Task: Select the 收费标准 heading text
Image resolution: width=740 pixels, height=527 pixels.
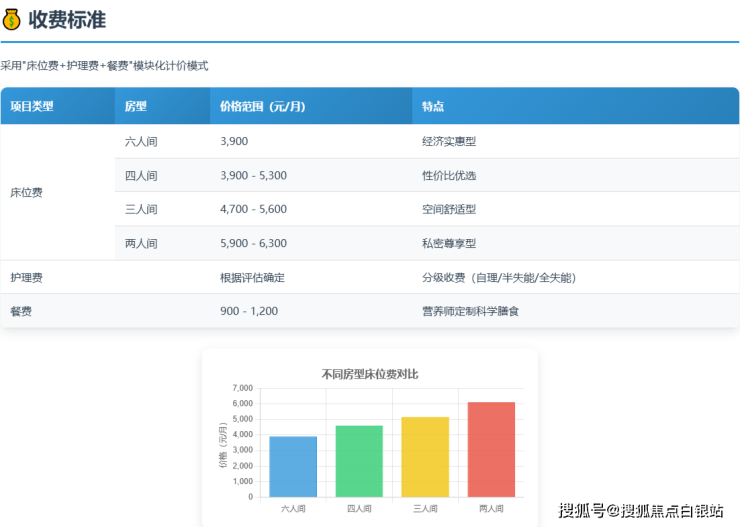Action: click(x=66, y=19)
